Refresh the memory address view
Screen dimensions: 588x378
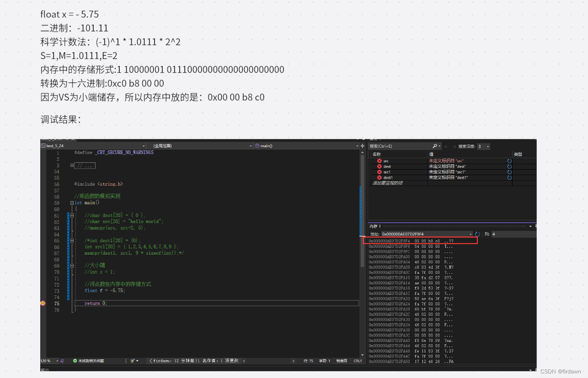pos(477,234)
